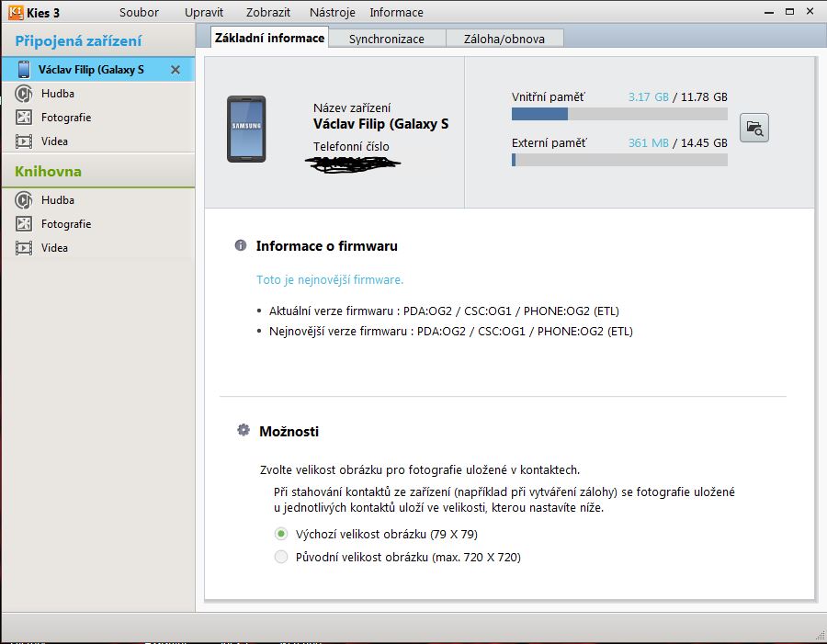Open Fotografie label in Knihovna library
The height and width of the screenshot is (644, 827).
tap(66, 224)
